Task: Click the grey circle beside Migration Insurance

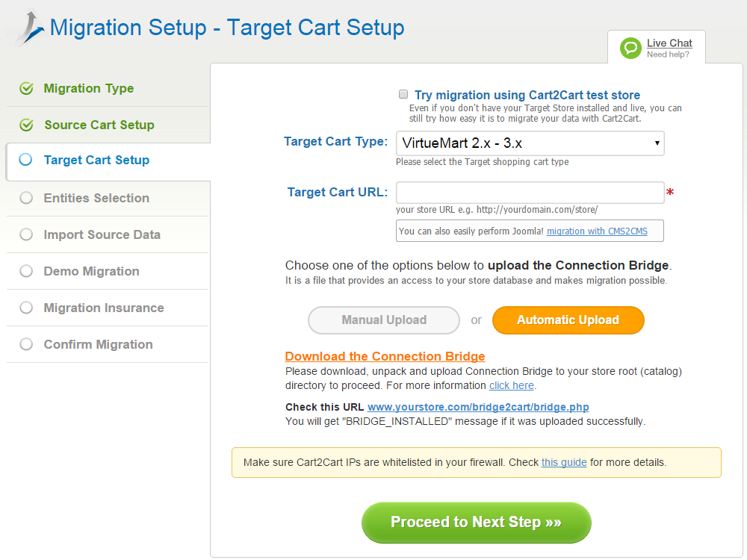Action: [x=26, y=308]
